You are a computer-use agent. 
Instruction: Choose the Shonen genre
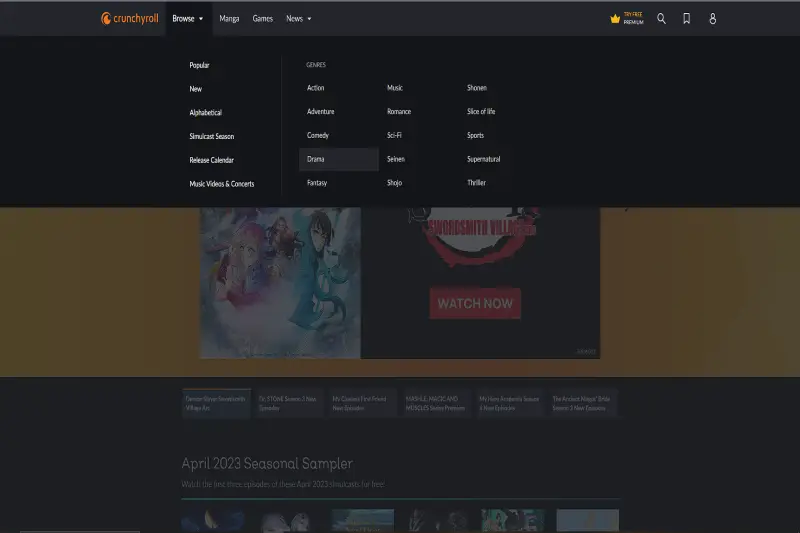pyautogui.click(x=477, y=88)
